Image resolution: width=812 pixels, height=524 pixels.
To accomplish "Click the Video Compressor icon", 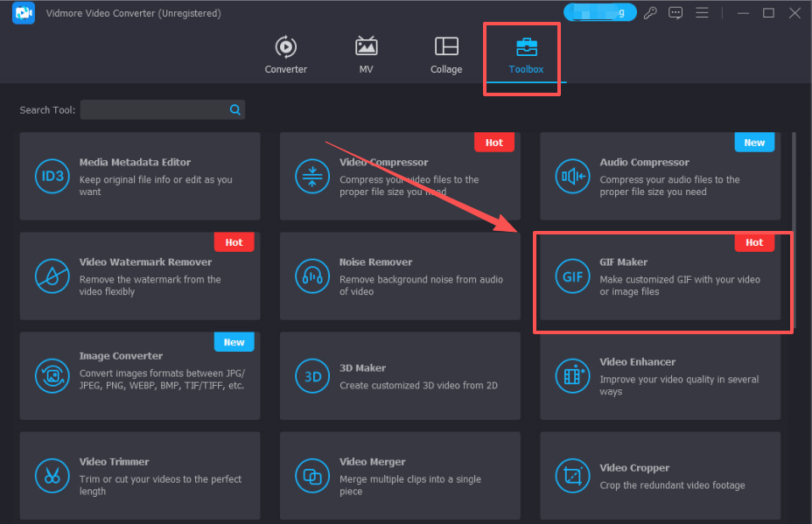I will coord(312,177).
